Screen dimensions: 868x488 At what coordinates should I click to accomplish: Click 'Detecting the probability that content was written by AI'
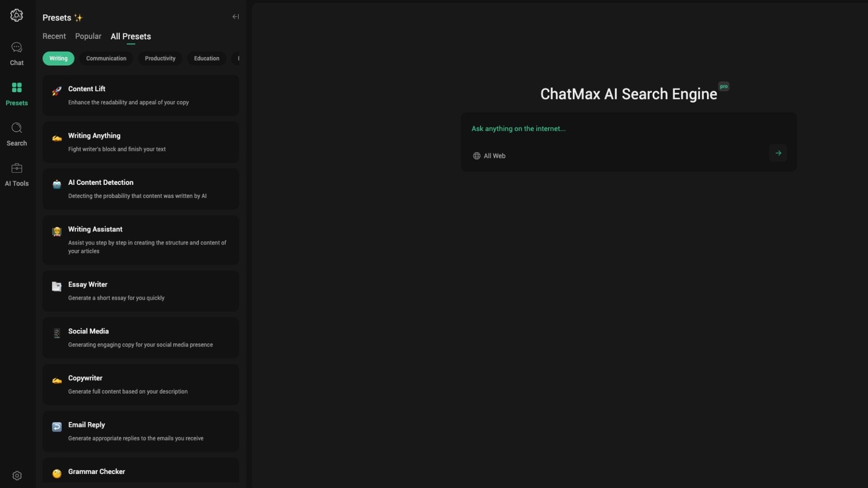[x=137, y=196]
